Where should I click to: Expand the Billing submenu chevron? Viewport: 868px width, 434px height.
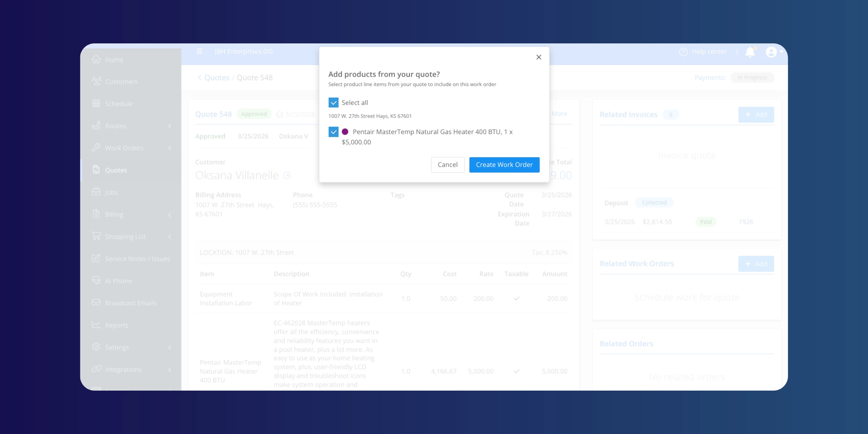pyautogui.click(x=170, y=214)
